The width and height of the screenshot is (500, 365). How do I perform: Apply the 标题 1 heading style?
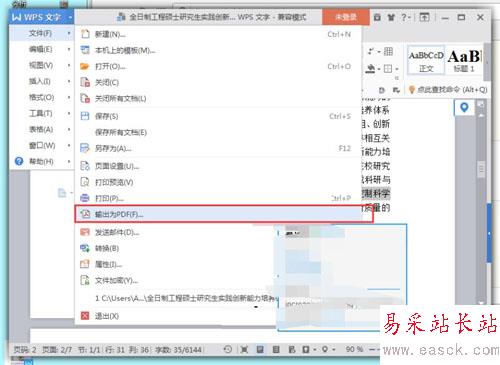click(x=464, y=60)
